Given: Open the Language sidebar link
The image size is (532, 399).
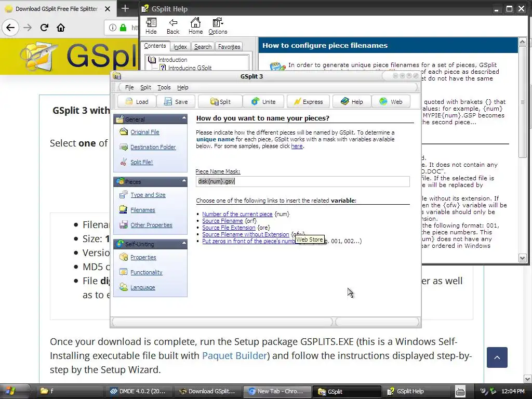Looking at the screenshot, I should pyautogui.click(x=142, y=287).
